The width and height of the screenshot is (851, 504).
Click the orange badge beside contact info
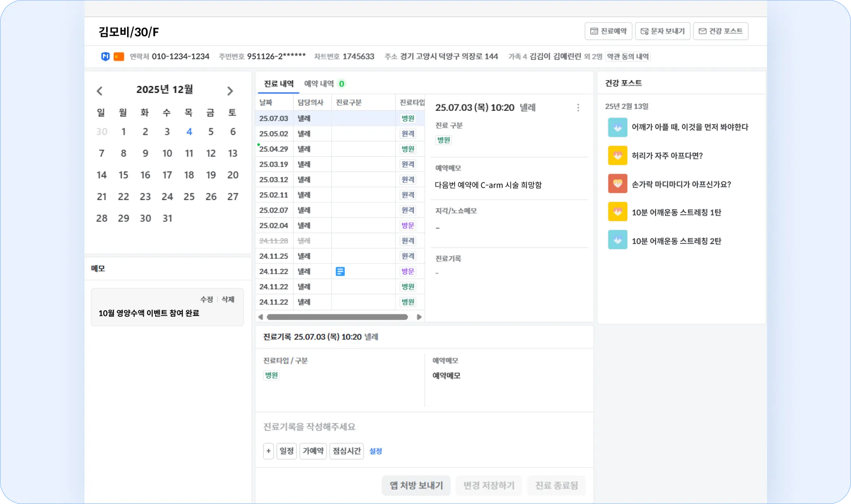pos(119,56)
